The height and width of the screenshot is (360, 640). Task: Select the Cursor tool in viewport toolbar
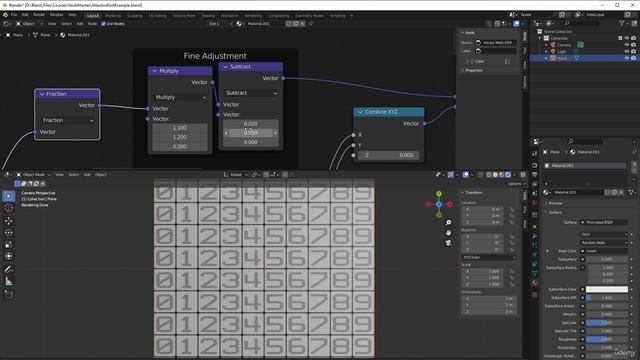9,208
